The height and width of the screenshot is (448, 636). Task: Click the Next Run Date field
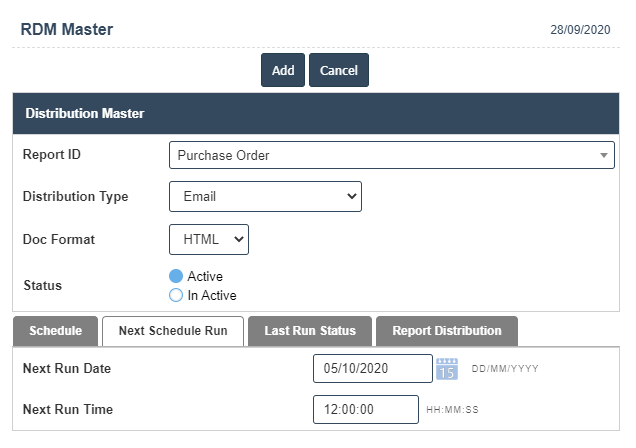point(372,369)
